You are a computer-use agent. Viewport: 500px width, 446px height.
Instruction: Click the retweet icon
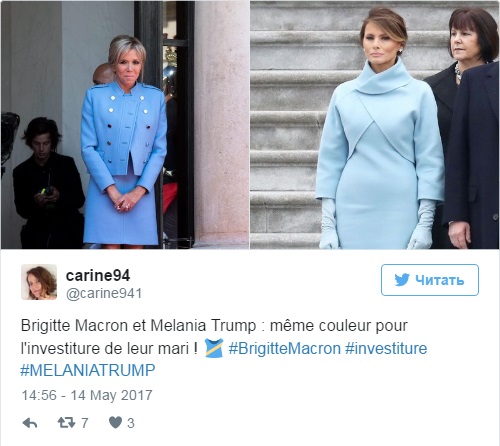[x=66, y=423]
